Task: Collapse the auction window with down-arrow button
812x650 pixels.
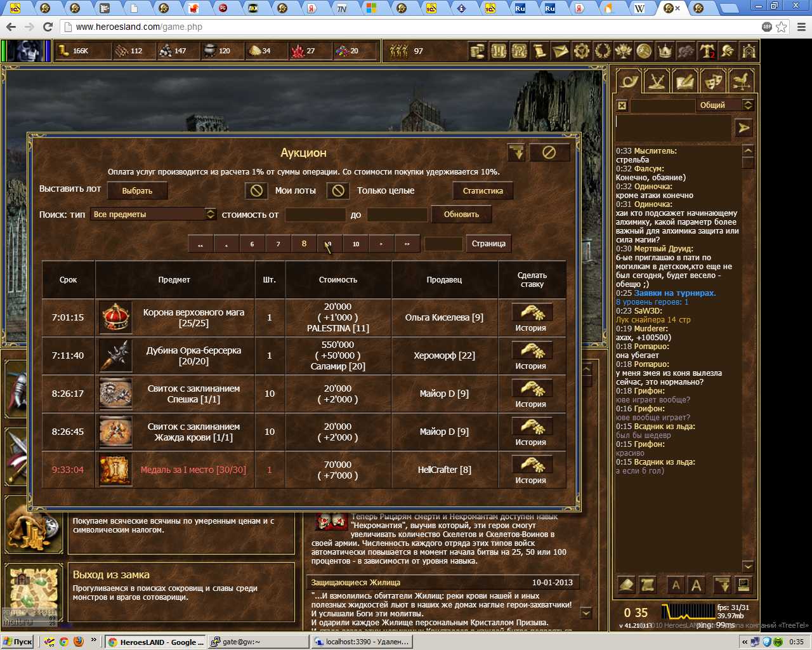Action: pos(516,152)
